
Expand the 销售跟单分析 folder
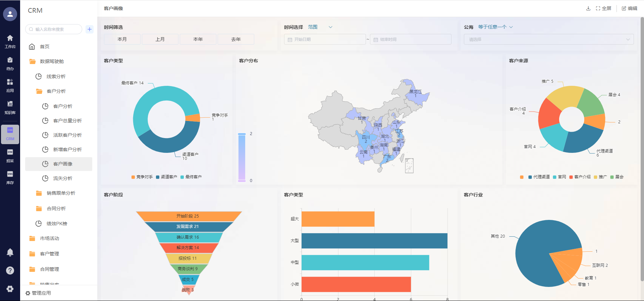coord(61,193)
